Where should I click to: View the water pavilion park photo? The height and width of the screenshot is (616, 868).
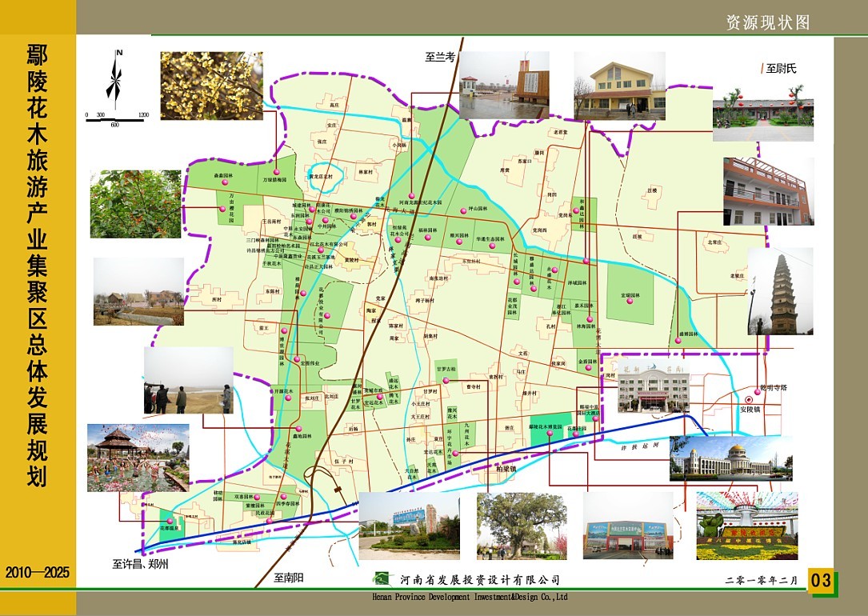coord(138,458)
